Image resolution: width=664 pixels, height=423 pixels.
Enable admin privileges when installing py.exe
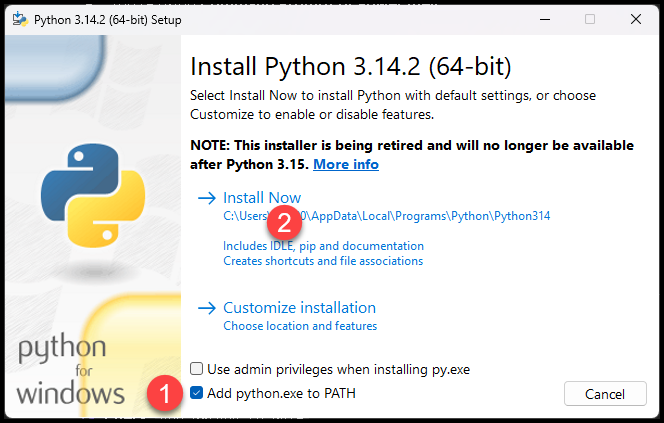pos(197,369)
